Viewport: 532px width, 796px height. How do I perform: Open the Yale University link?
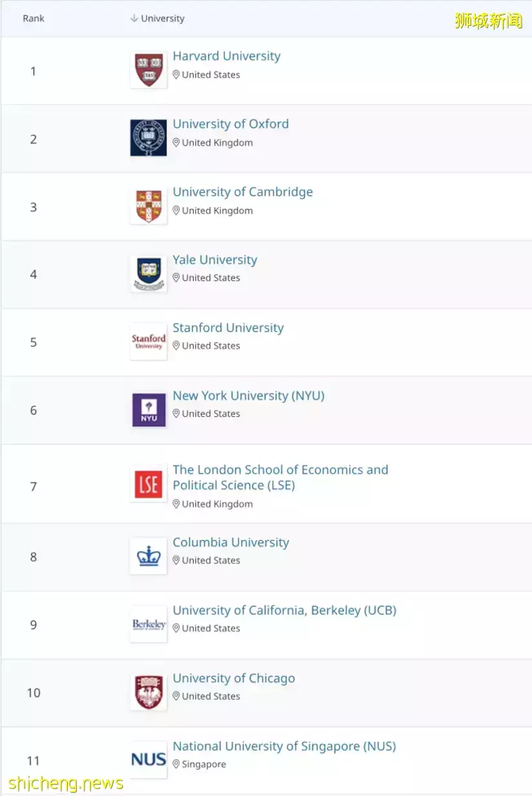coord(215,260)
